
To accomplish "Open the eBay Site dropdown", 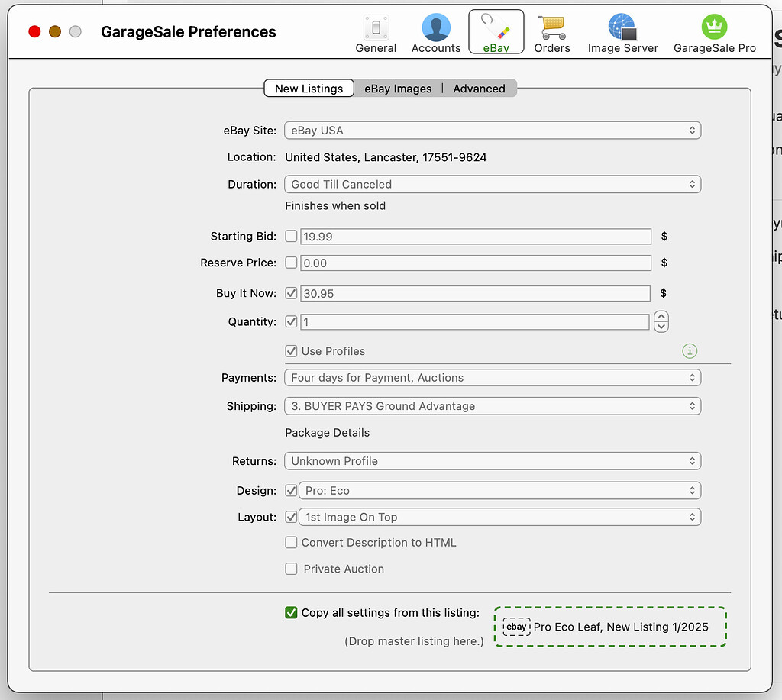I will point(492,131).
